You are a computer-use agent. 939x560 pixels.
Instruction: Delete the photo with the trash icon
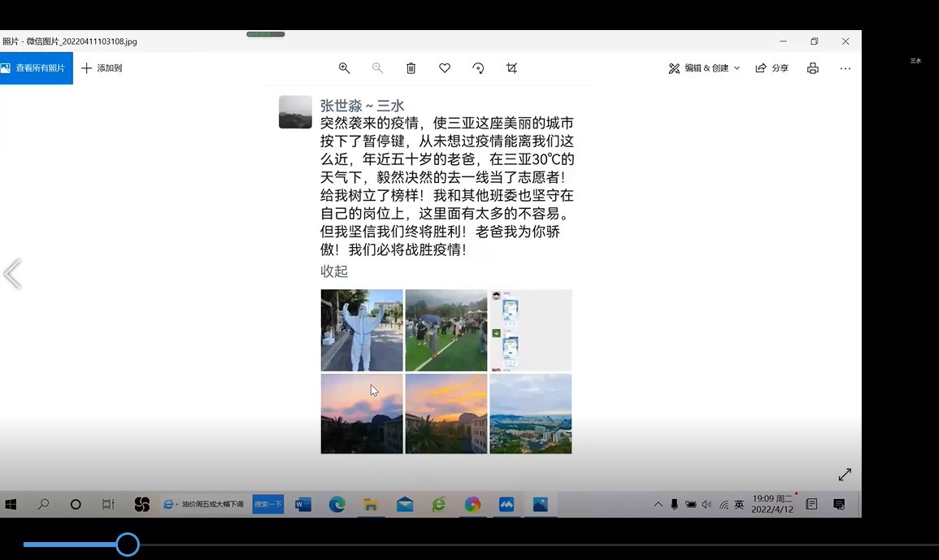[411, 68]
